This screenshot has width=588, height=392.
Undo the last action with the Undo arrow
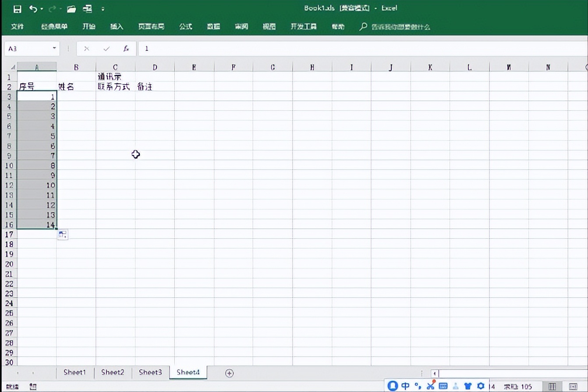coord(33,9)
